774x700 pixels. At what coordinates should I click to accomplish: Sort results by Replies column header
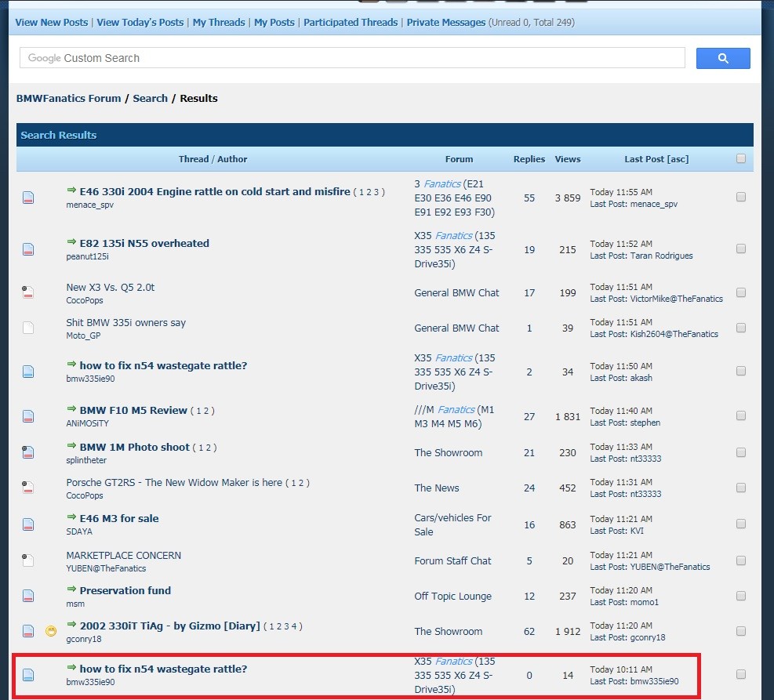[529, 159]
